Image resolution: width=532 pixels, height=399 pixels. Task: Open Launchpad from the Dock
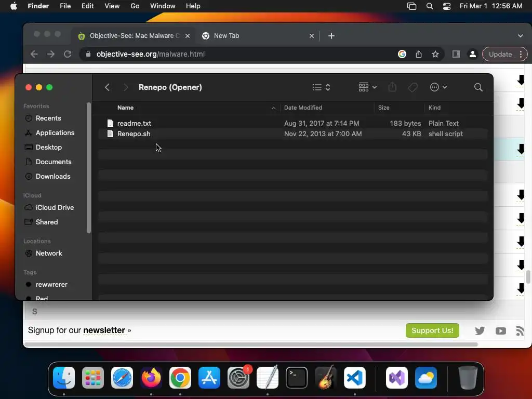(x=93, y=378)
